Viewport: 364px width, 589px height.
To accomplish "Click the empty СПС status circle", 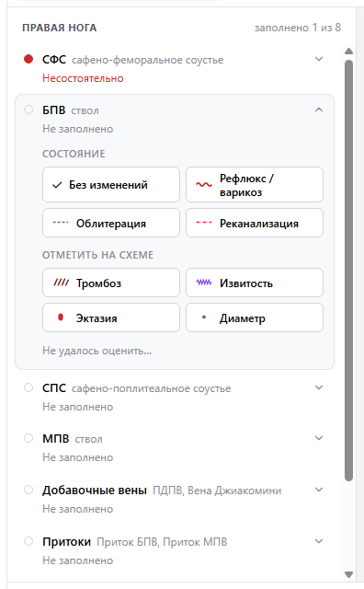I will [x=28, y=387].
